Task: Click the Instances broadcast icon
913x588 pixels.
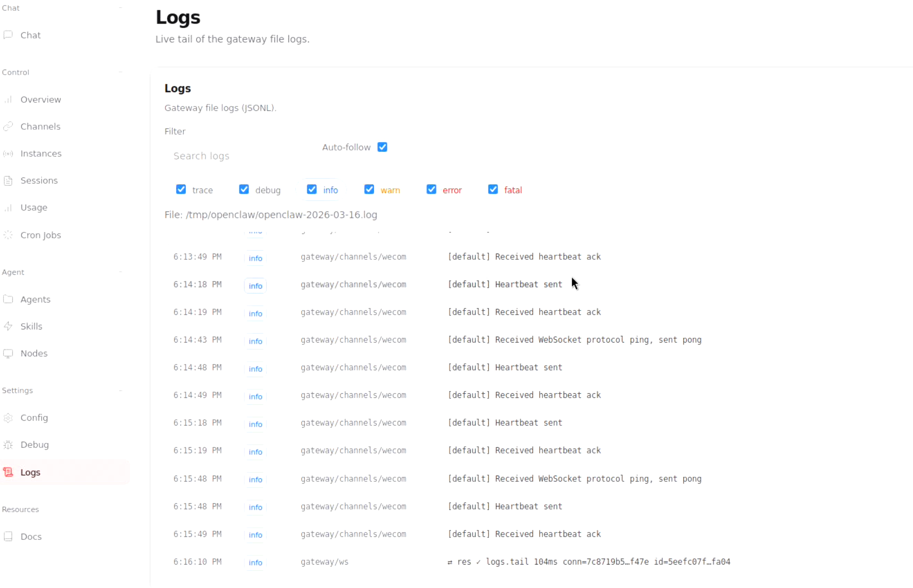Action: pyautogui.click(x=8, y=154)
